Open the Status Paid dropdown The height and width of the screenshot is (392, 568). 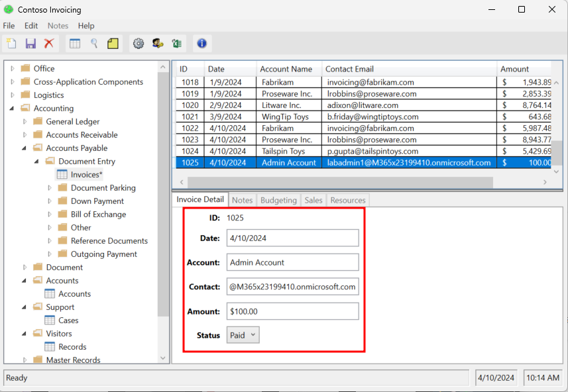click(x=243, y=335)
